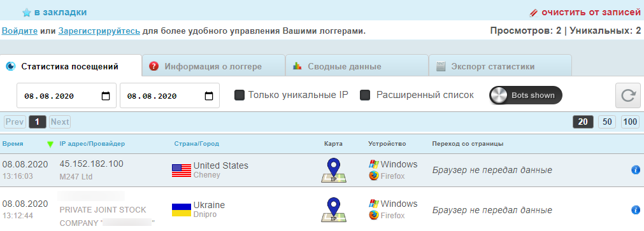Click the Ukraine flag icon
The width and height of the screenshot is (644, 231).
tap(181, 209)
